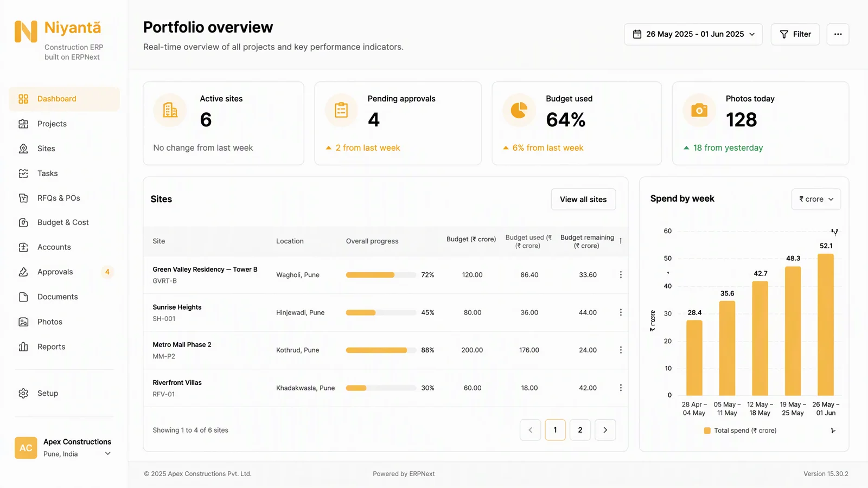Open the Sites sidebar item
Screen dimensions: 868x488
coord(65,149)
